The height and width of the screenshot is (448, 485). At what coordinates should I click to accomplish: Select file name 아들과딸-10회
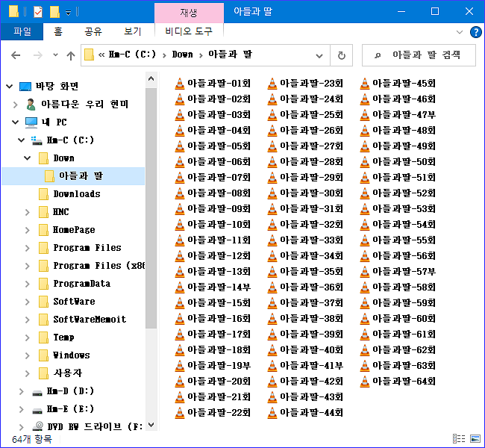(x=219, y=225)
